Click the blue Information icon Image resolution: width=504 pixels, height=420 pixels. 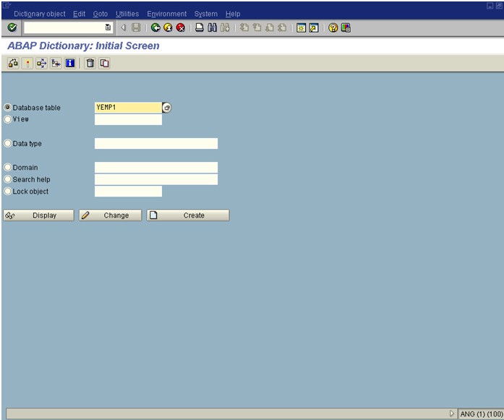70,64
